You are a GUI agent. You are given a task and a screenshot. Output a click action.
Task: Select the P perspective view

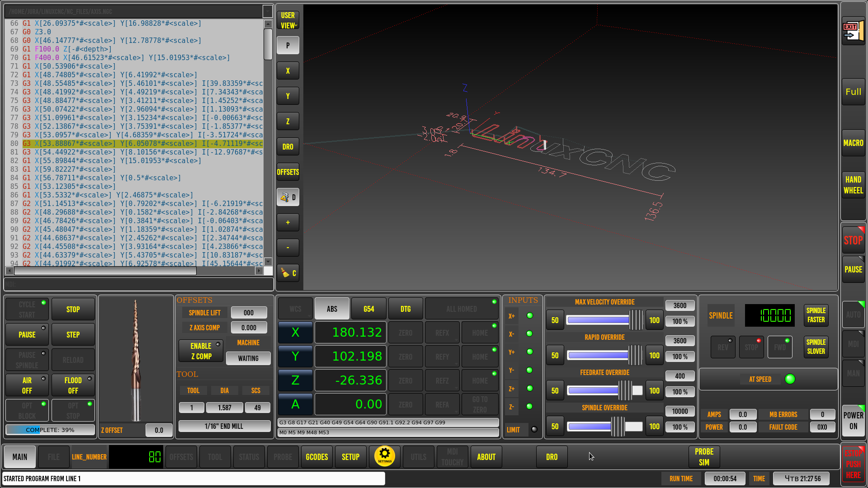click(288, 46)
